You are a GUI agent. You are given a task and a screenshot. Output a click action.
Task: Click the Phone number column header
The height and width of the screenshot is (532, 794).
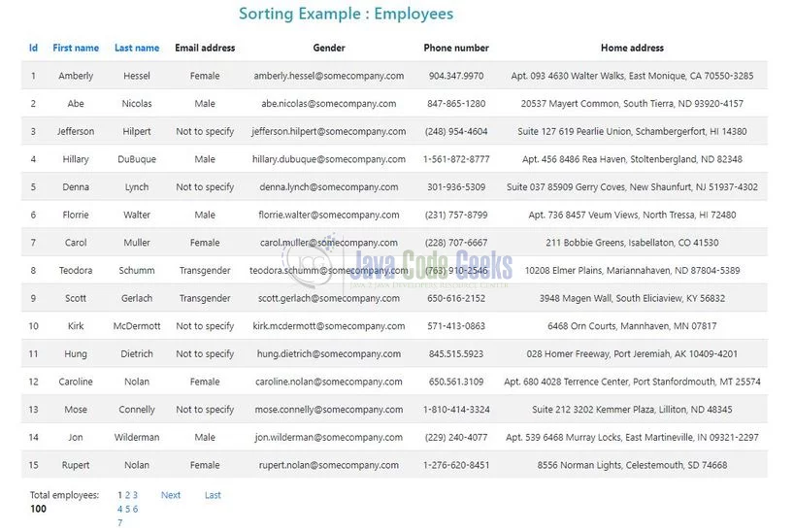(x=456, y=49)
